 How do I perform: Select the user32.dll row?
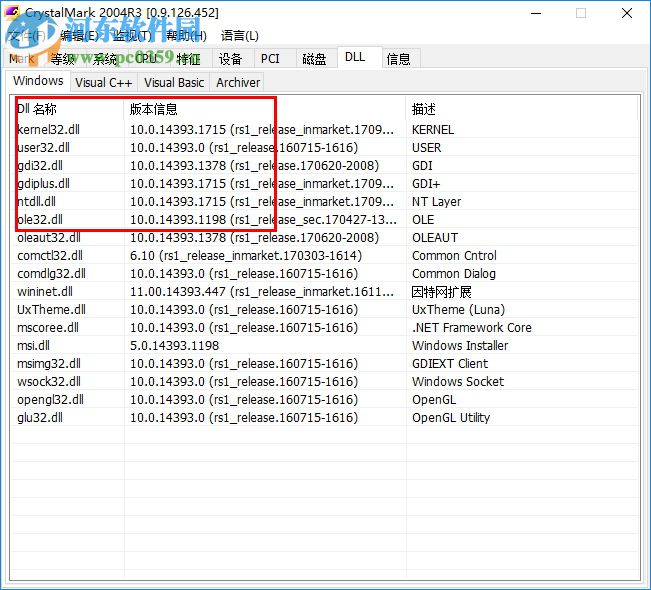(325, 147)
